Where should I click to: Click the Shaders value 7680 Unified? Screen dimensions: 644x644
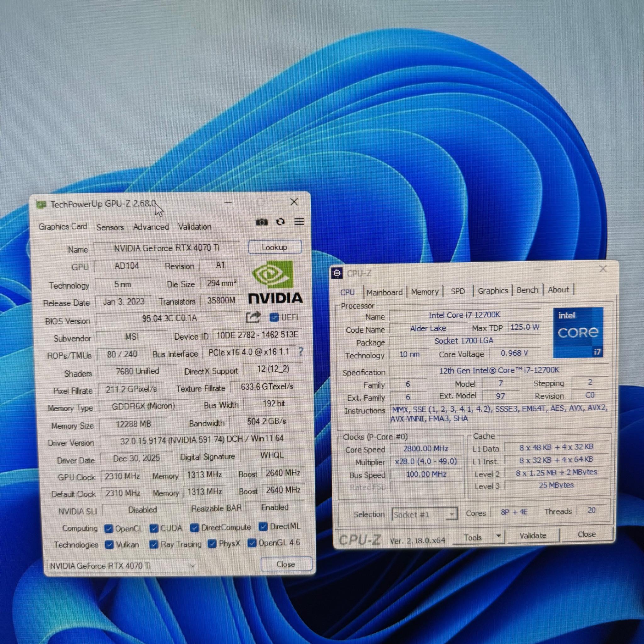tap(137, 371)
